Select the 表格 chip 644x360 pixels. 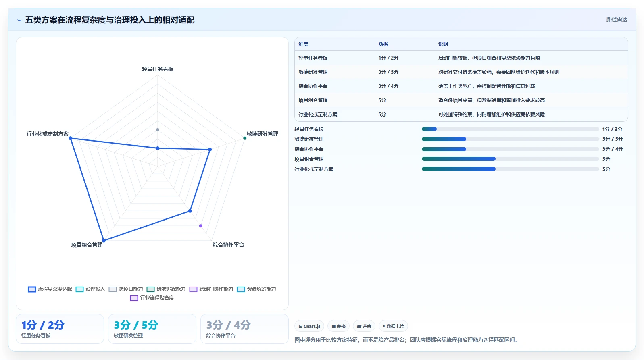click(x=338, y=326)
